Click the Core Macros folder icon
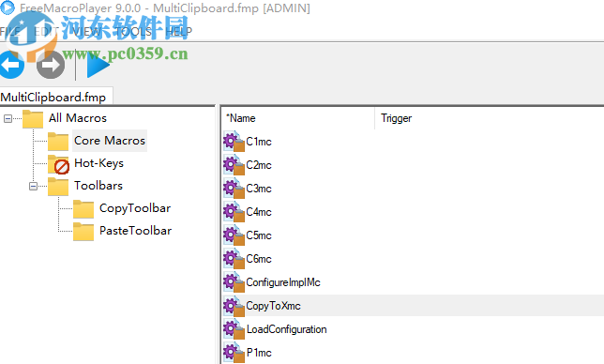Image resolution: width=604 pixels, height=364 pixels. coord(58,142)
